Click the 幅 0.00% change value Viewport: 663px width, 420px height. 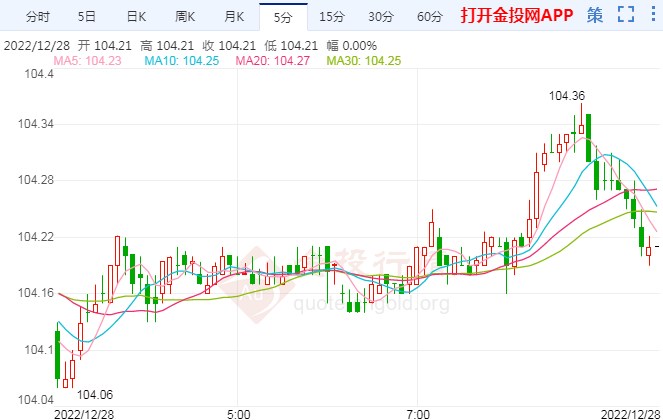[x=352, y=46]
